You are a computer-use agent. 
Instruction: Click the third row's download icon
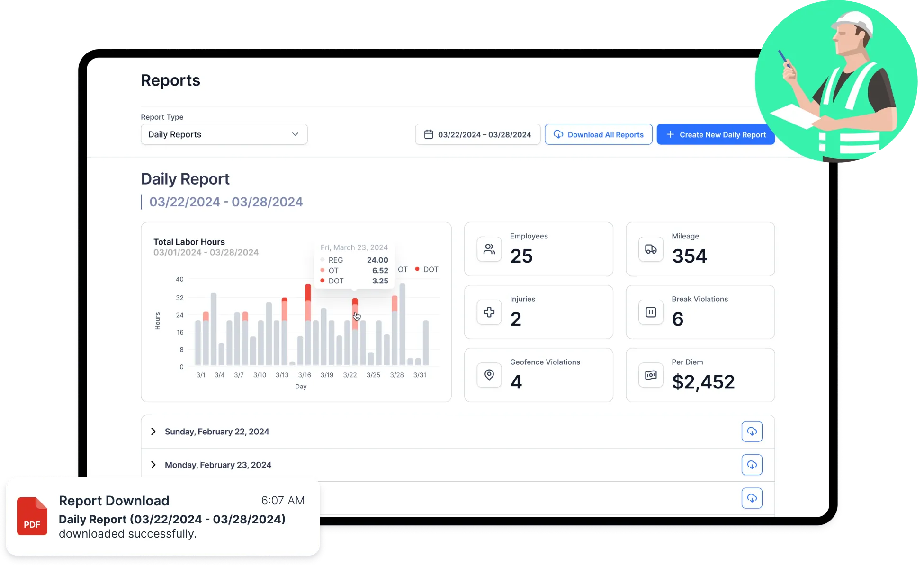point(752,498)
